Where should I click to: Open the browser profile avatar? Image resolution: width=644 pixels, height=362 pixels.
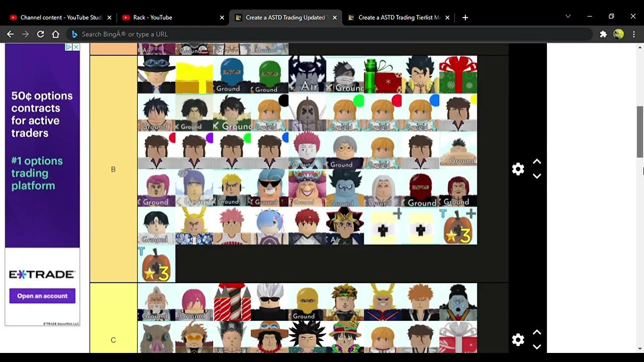coord(619,34)
